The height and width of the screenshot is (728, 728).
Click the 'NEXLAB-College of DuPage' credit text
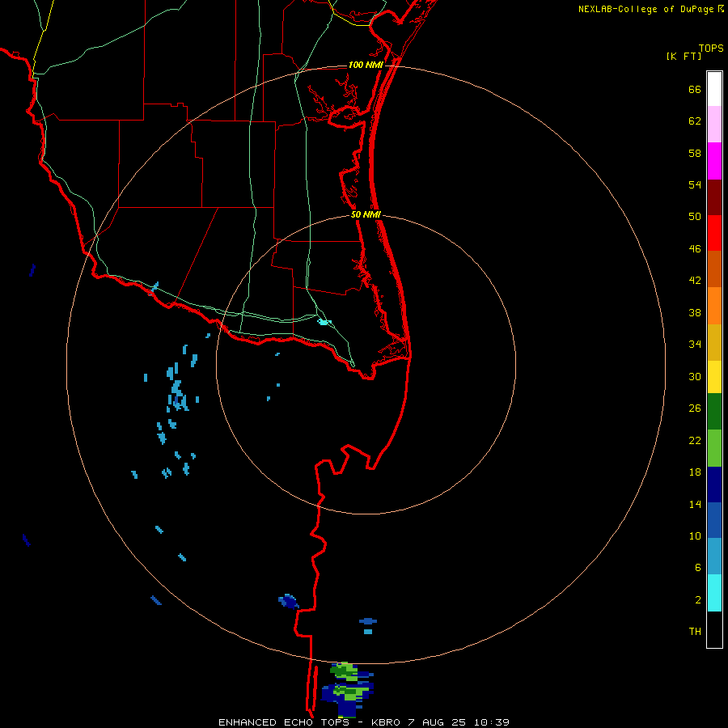point(645,9)
